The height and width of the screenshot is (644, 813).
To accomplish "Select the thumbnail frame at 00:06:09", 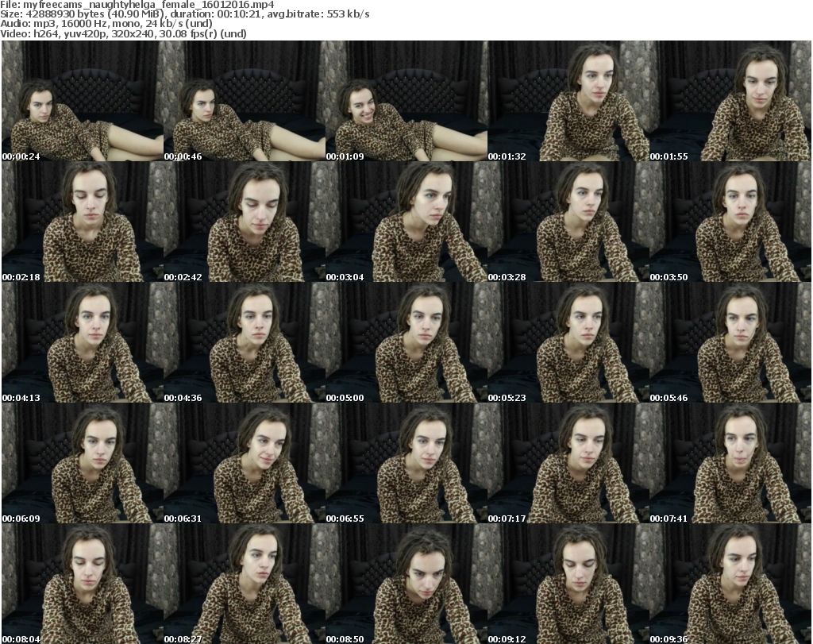I will [x=83, y=463].
